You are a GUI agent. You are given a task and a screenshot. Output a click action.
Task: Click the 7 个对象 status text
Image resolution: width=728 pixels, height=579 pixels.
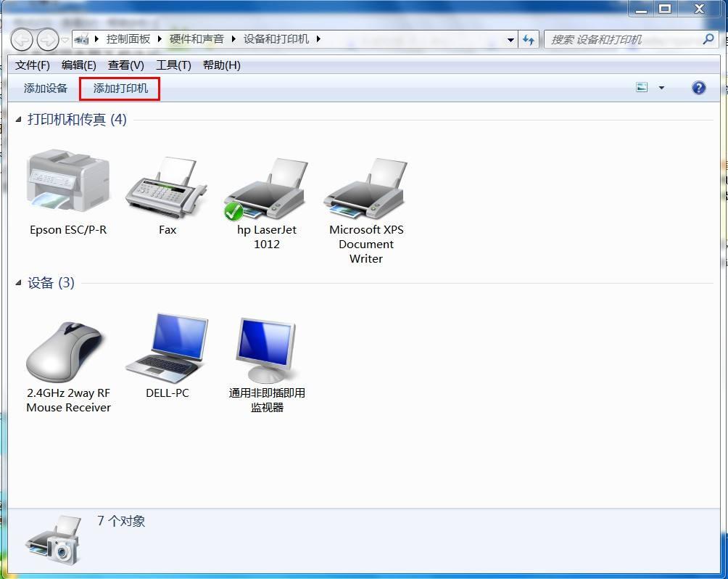121,521
